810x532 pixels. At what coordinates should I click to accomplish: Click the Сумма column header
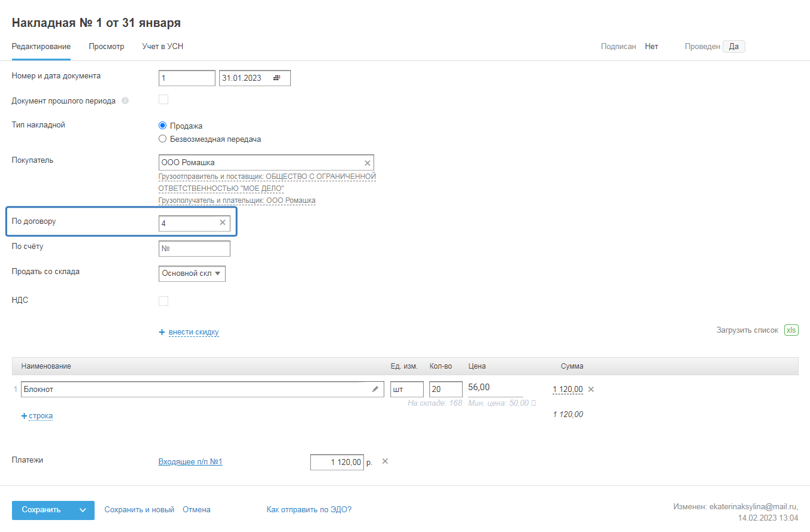572,366
